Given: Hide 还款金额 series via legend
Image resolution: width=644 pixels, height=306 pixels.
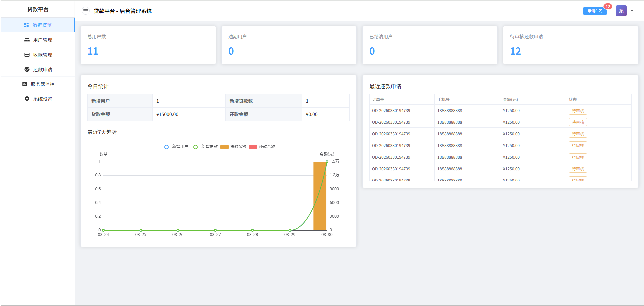Looking at the screenshot, I should [262, 147].
